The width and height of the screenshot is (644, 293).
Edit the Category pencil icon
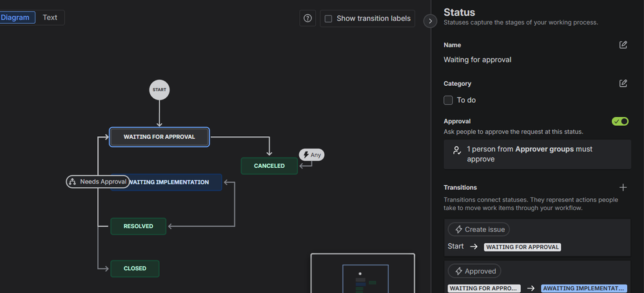click(623, 83)
